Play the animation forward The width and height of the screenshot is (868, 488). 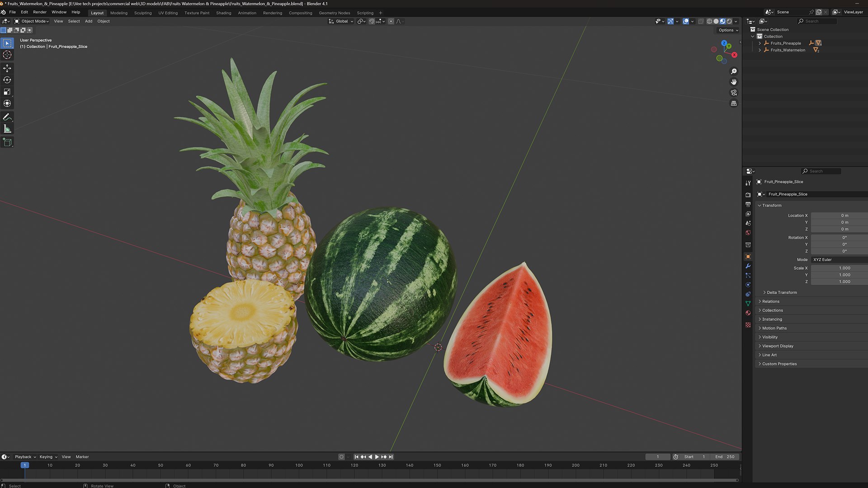pos(377,457)
